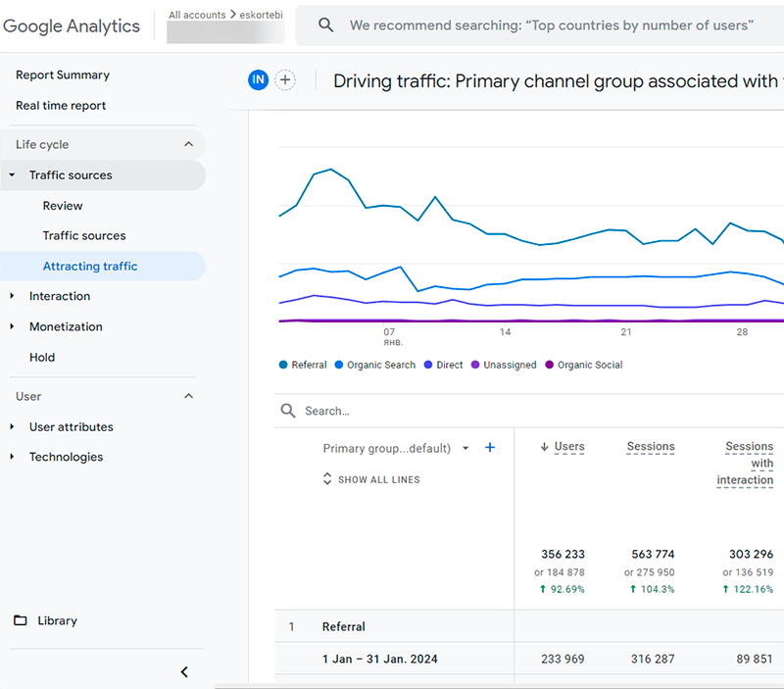This screenshot has height=689, width=784.
Task: Click the 303 296 interaction sessions total
Action: pos(751,554)
